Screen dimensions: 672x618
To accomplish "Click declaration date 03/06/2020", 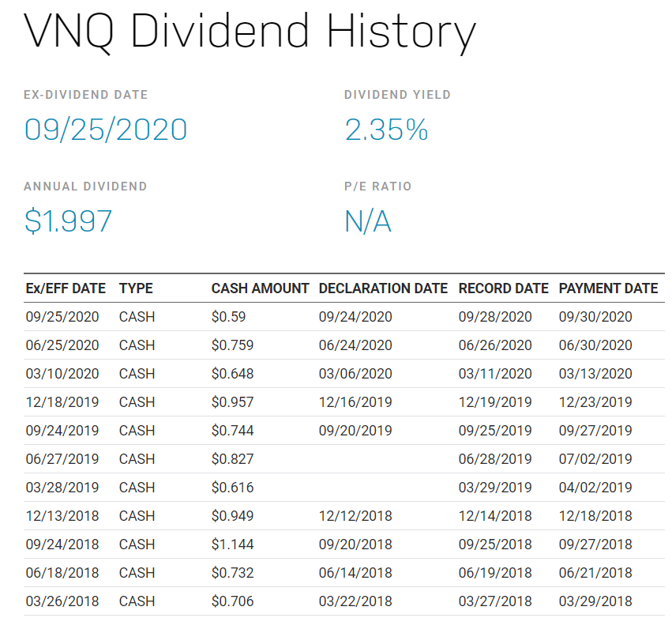I will tap(355, 374).
